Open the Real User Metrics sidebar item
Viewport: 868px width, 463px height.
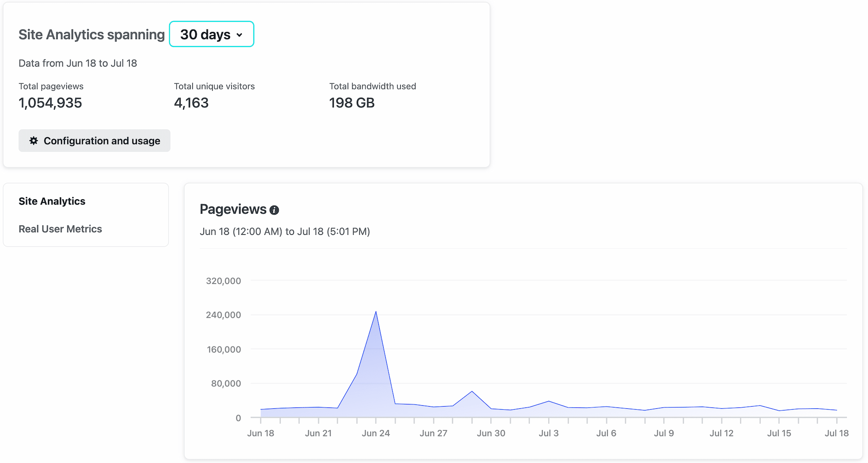pyautogui.click(x=60, y=229)
